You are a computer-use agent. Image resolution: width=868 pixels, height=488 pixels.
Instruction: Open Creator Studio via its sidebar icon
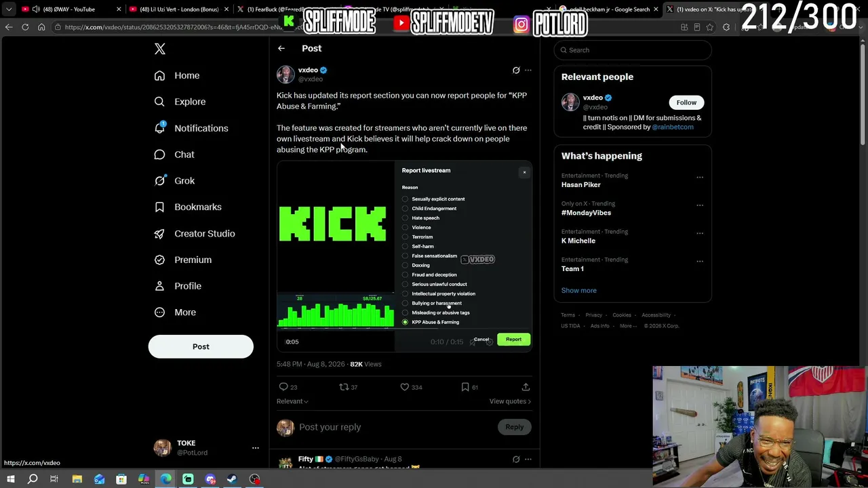159,233
